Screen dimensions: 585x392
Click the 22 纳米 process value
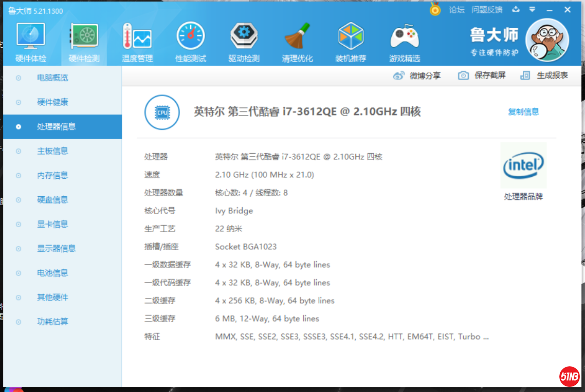[228, 229]
